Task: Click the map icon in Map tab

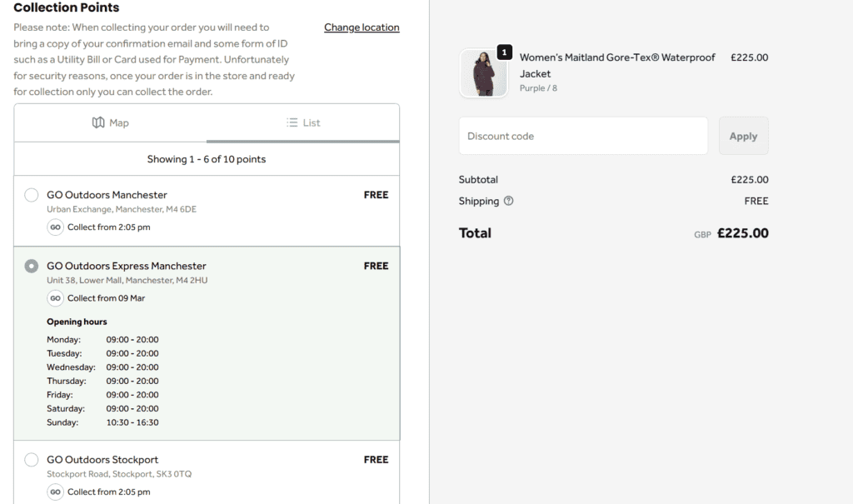Action: (98, 122)
